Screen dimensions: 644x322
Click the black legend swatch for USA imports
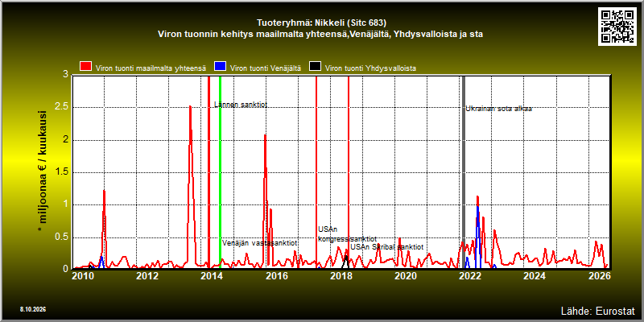(315, 67)
